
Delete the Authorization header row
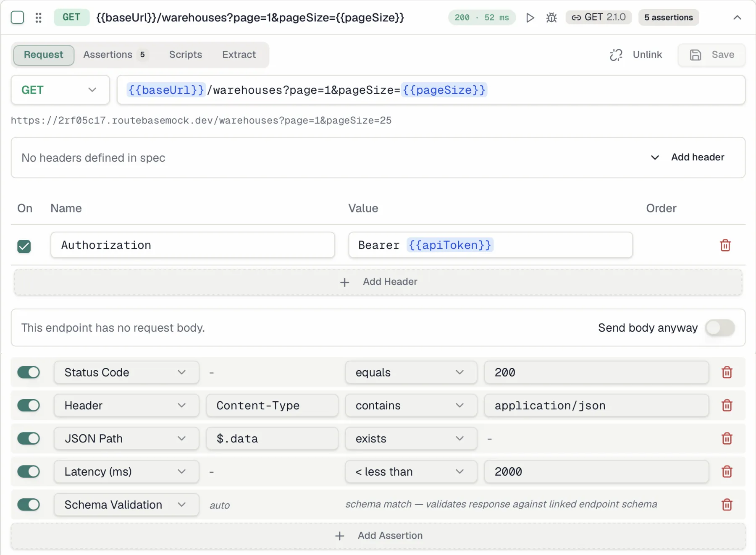[725, 245]
